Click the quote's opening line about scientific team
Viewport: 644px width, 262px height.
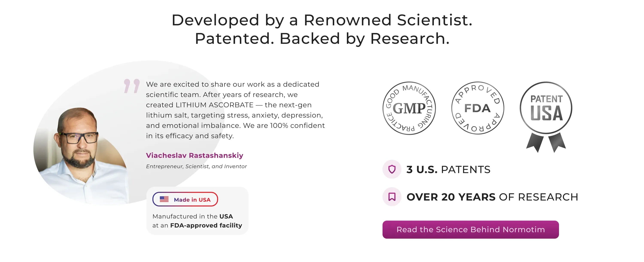(x=232, y=84)
